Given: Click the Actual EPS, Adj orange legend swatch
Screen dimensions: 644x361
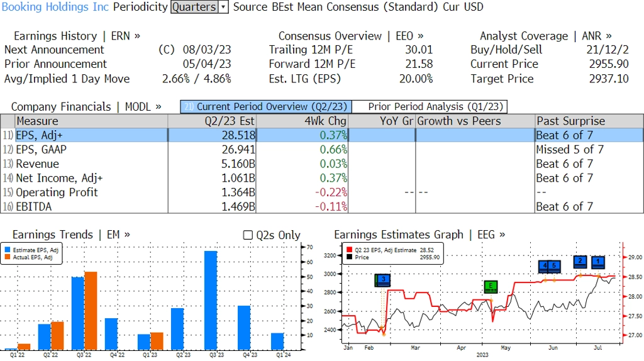Looking at the screenshot, I should [8, 257].
